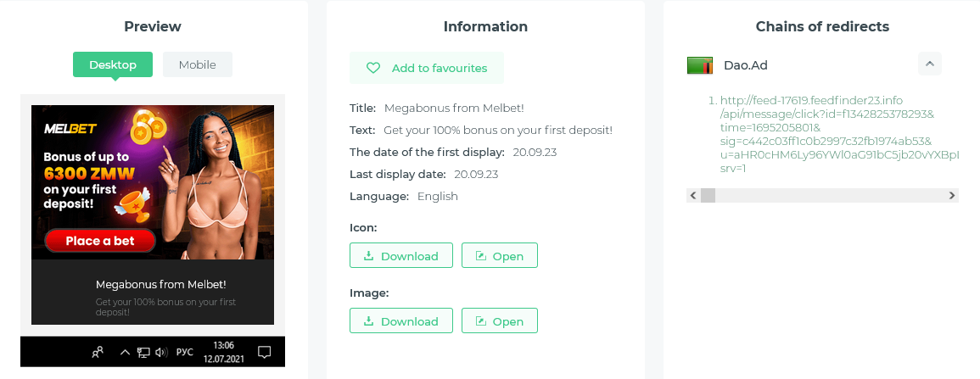The height and width of the screenshot is (379, 980).
Task: Open the notification center icon in taskbar
Action: pyautogui.click(x=264, y=351)
